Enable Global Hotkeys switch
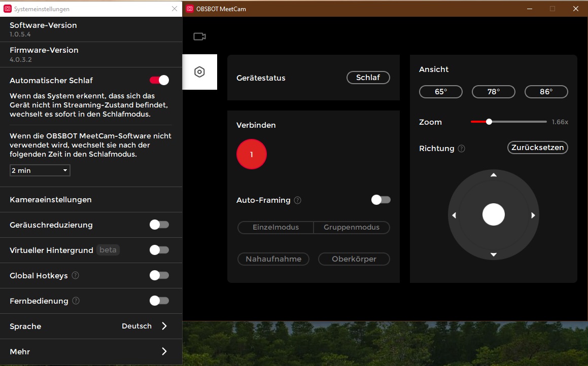Screen dimensions: 588x366 (159, 275)
